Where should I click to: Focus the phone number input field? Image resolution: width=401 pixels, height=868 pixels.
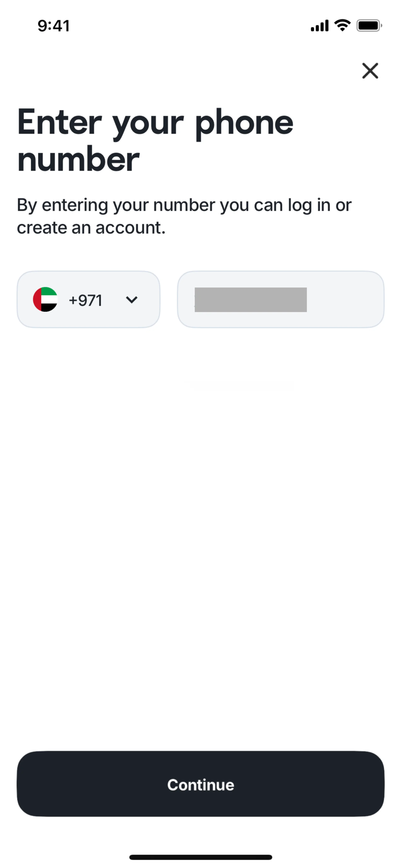point(280,299)
